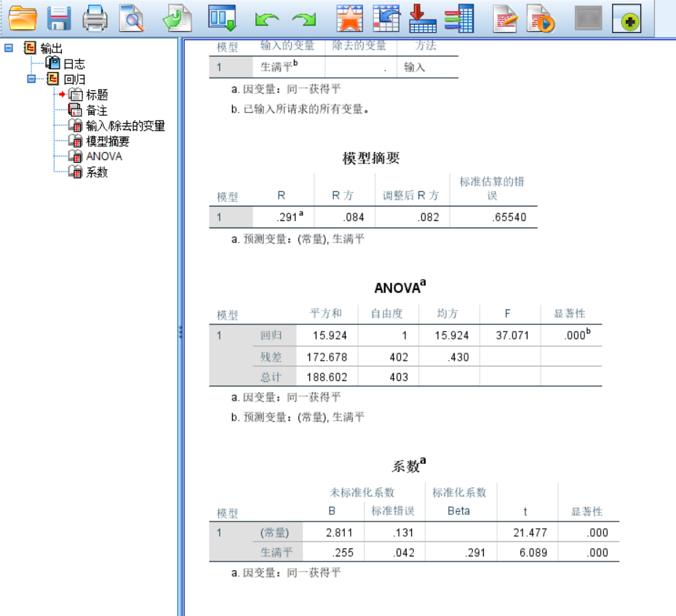
Task: Click the gray designate window icon
Action: (x=589, y=18)
